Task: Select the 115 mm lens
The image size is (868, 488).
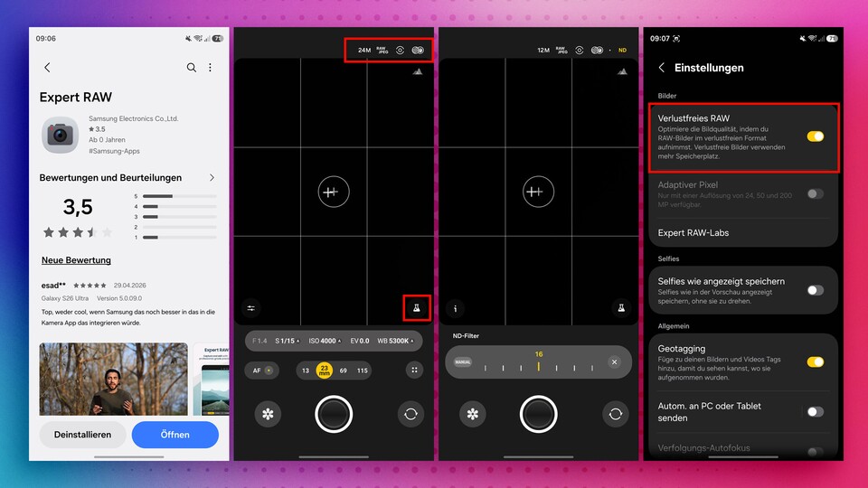Action: (x=362, y=371)
